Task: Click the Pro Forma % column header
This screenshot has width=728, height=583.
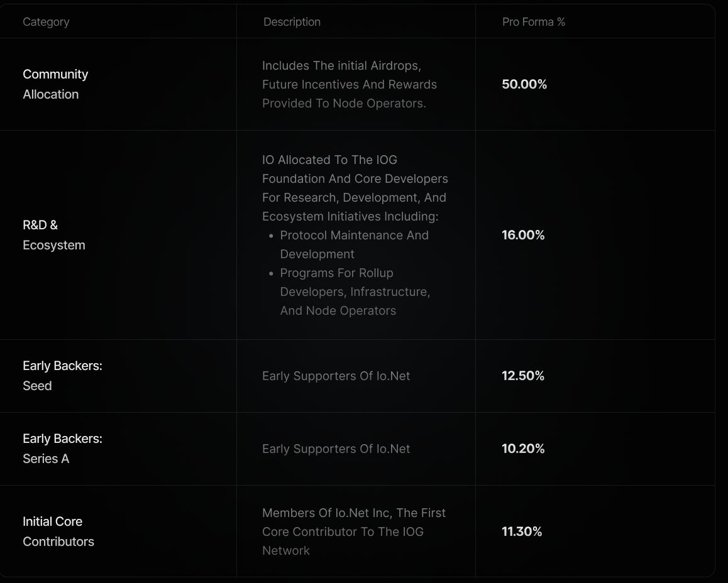Action: pyautogui.click(x=534, y=22)
